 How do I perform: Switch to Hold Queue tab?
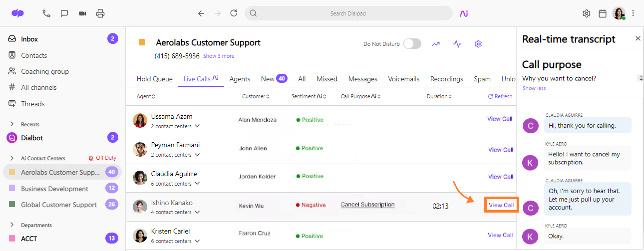coord(154,79)
